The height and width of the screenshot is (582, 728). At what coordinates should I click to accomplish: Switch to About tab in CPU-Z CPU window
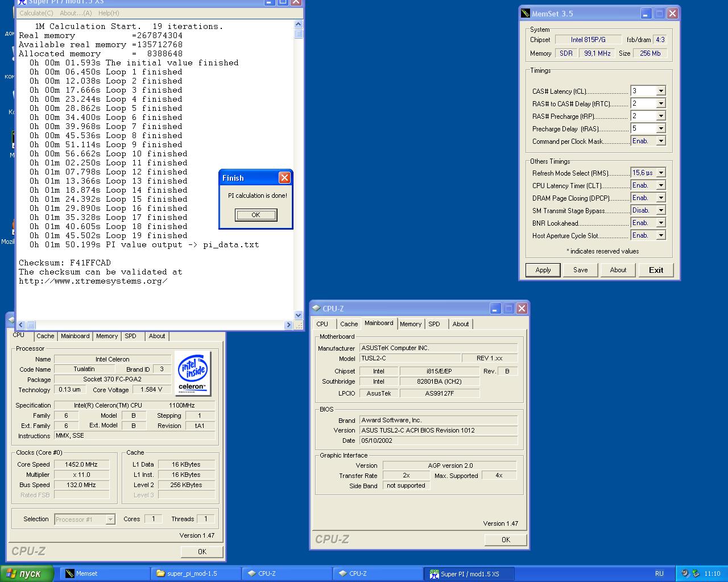click(157, 336)
